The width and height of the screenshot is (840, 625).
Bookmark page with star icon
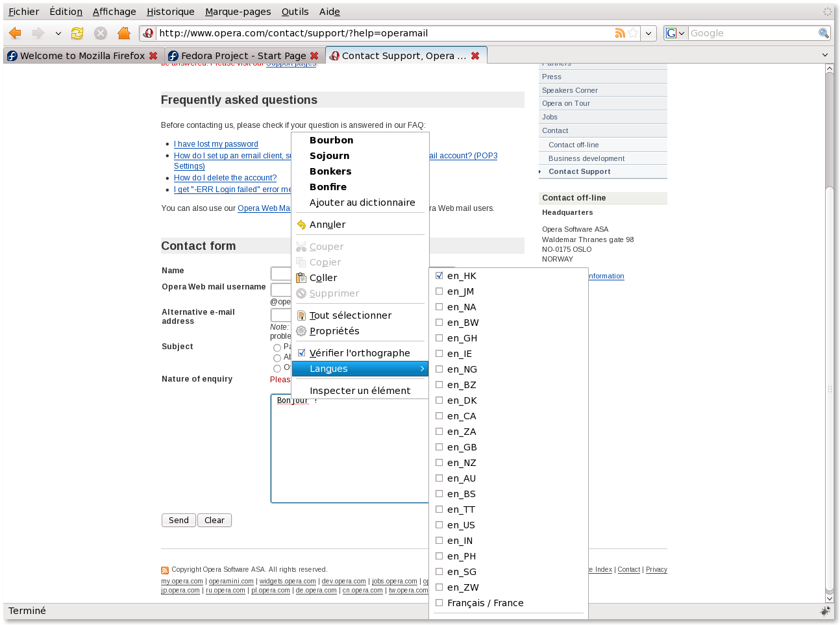(633, 33)
